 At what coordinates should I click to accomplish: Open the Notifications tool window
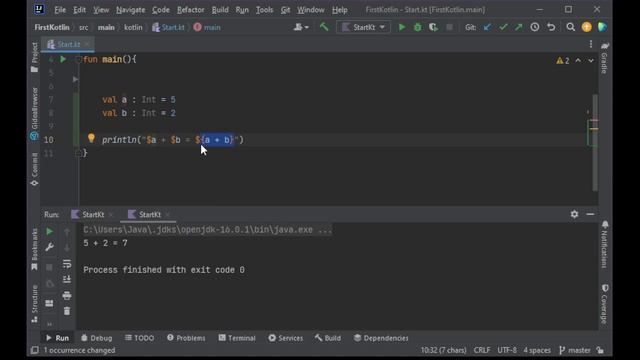604,244
